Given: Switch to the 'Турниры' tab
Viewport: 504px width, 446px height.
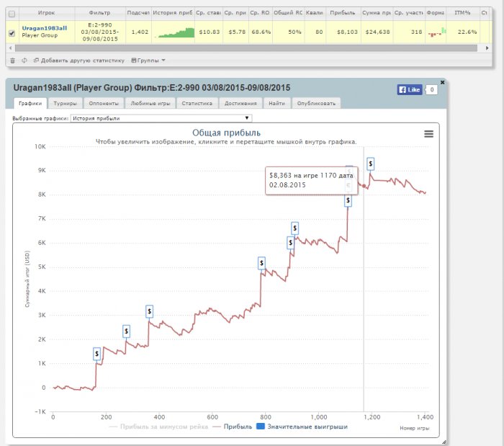Looking at the screenshot, I should (x=66, y=104).
